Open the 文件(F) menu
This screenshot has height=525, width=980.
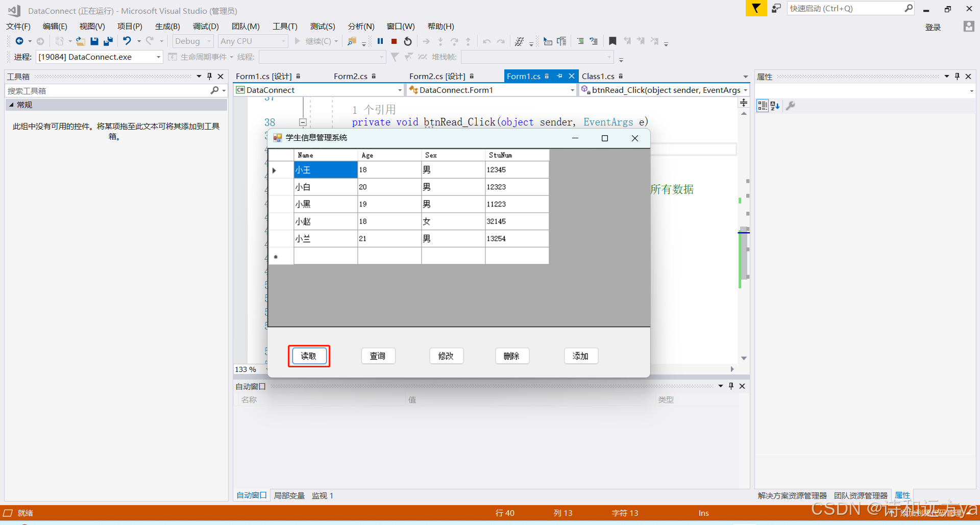[x=18, y=27]
